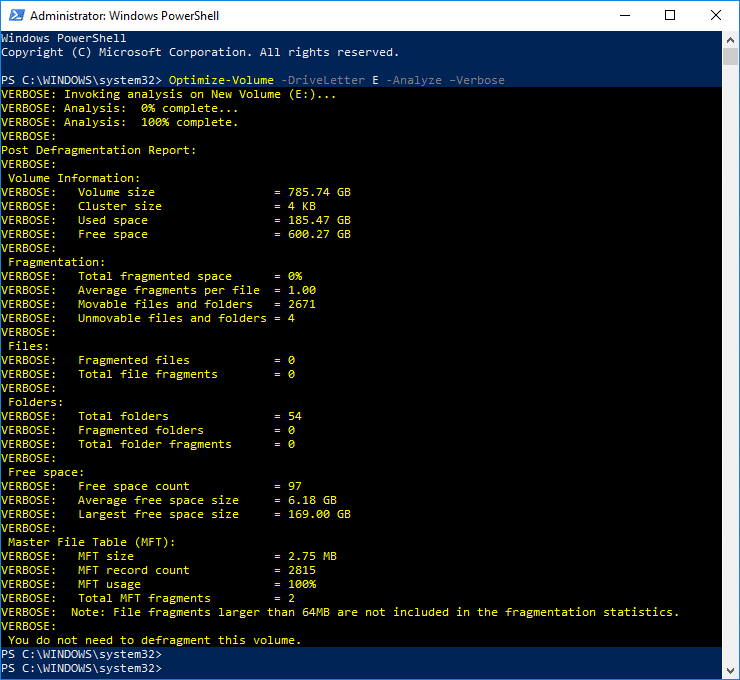Click the 'Volume Information:' heading
This screenshot has width=740, height=680.
coord(74,178)
